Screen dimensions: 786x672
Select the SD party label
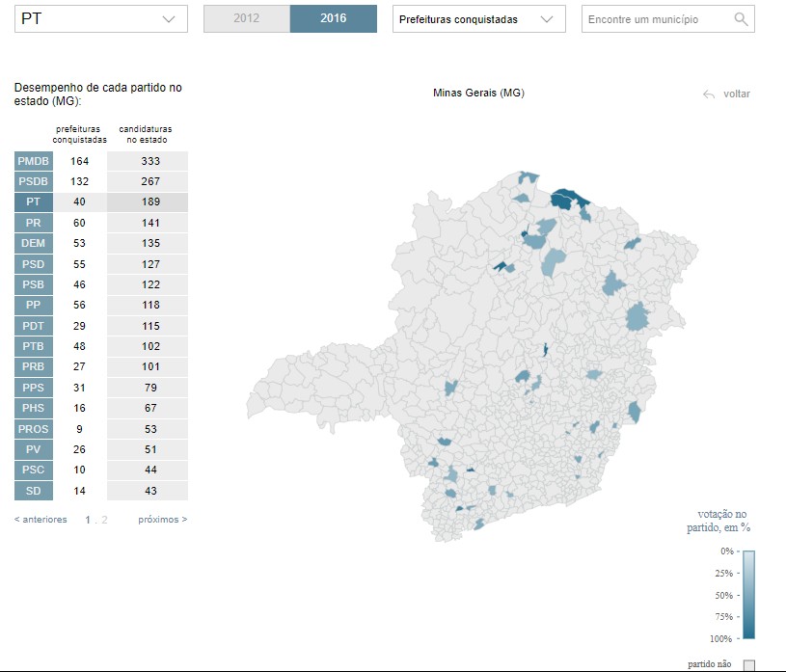(34, 491)
